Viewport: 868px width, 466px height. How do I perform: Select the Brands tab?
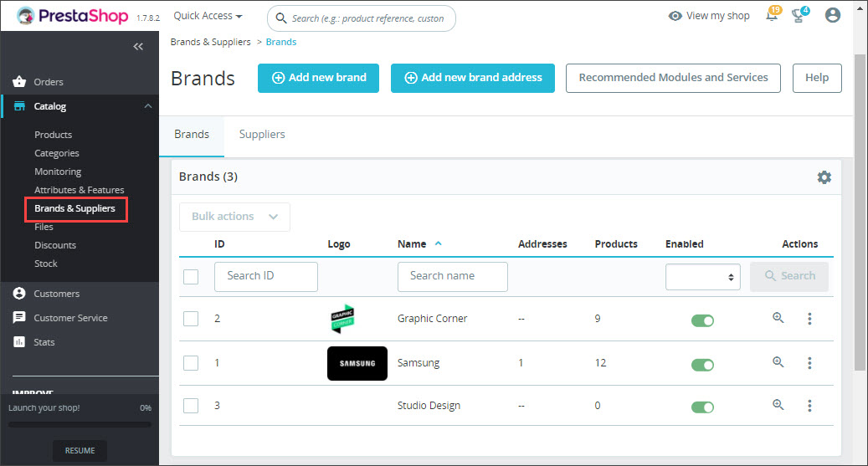[x=192, y=135]
